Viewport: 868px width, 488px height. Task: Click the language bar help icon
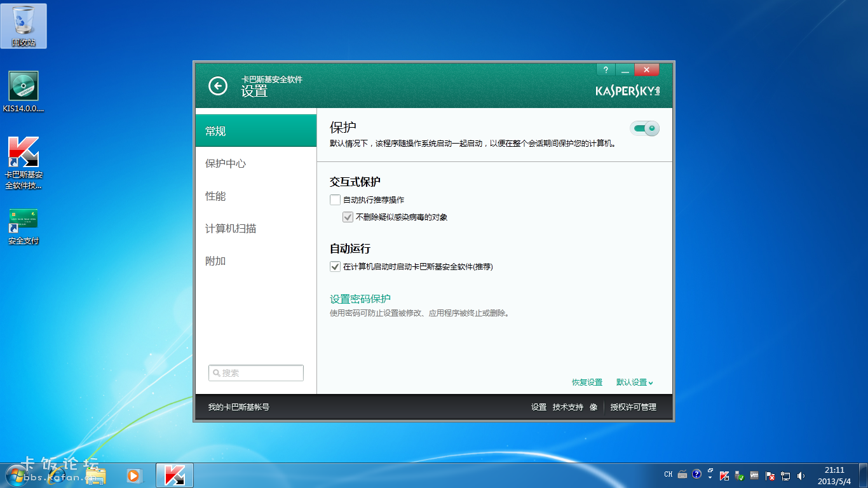[696, 474]
